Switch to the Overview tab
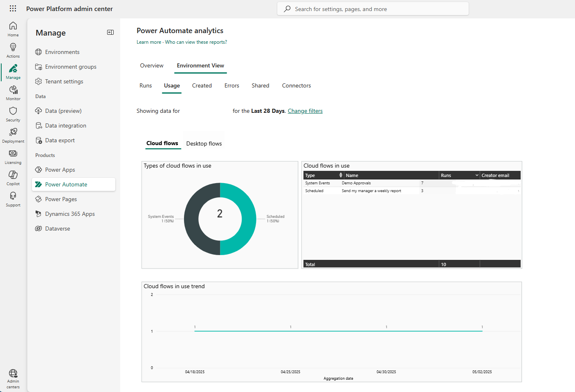 pyautogui.click(x=152, y=65)
